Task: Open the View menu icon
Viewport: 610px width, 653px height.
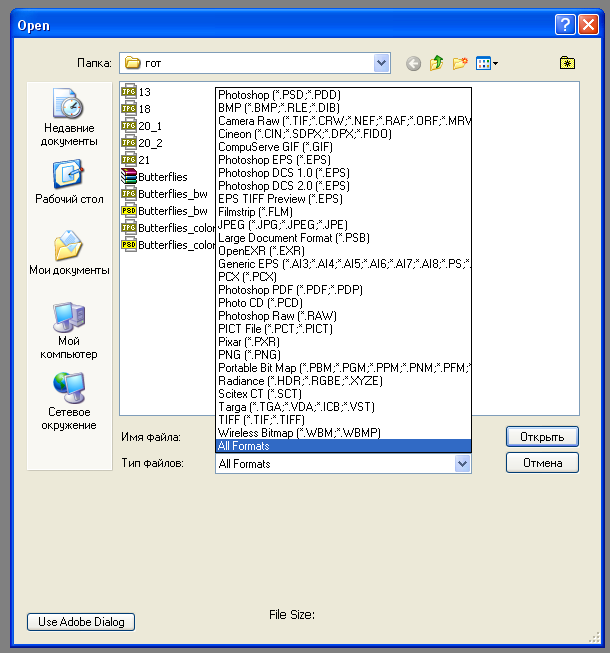Action: (487, 63)
